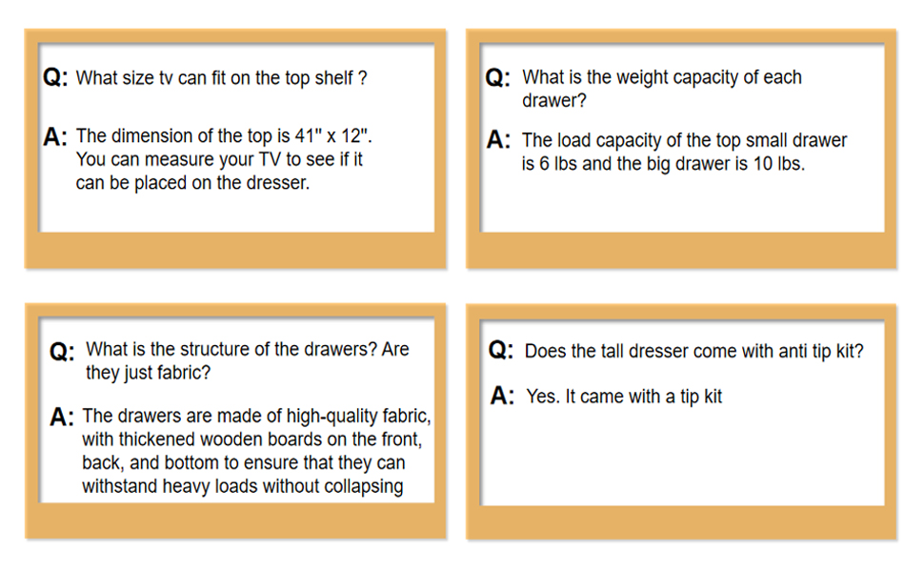
Task: Click the Q: label beside the weight capacity question
Action: (x=498, y=78)
